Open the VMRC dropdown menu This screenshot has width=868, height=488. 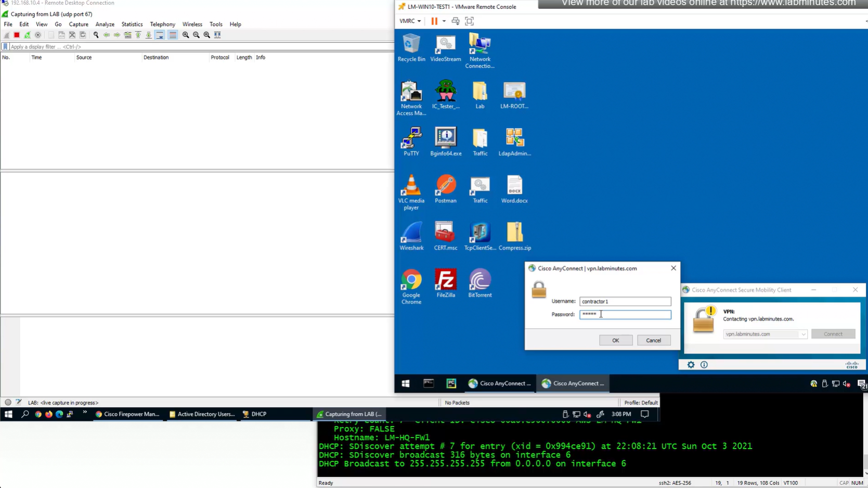(410, 21)
